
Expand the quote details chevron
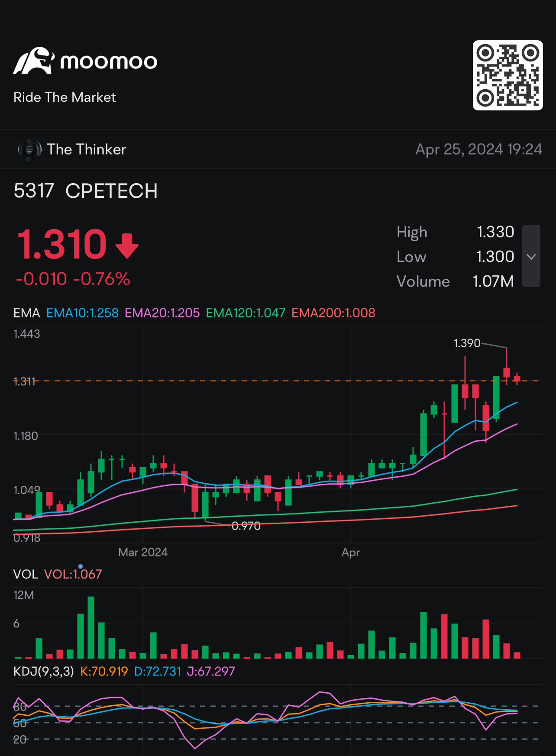click(x=531, y=256)
